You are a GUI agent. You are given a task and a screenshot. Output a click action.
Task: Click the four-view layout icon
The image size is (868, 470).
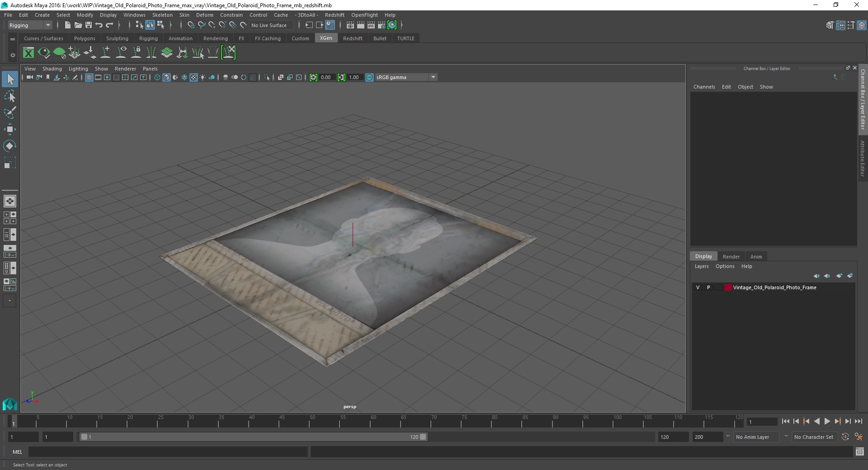(9, 218)
